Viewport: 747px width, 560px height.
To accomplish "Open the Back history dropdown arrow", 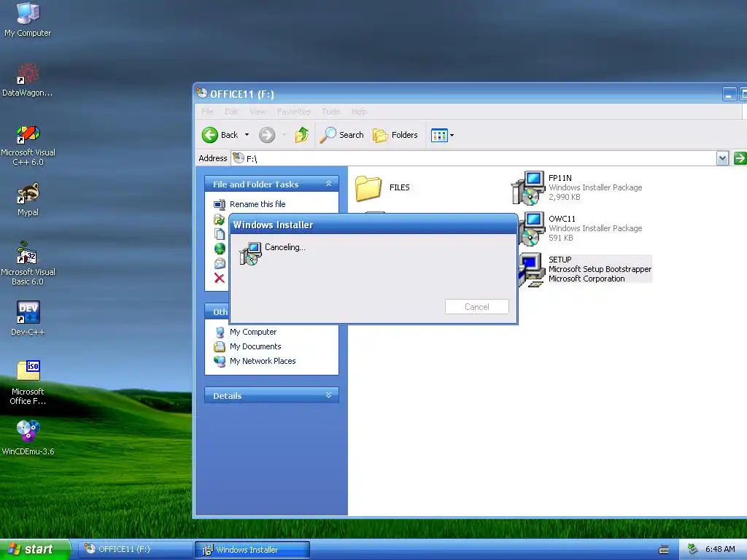I will point(247,135).
